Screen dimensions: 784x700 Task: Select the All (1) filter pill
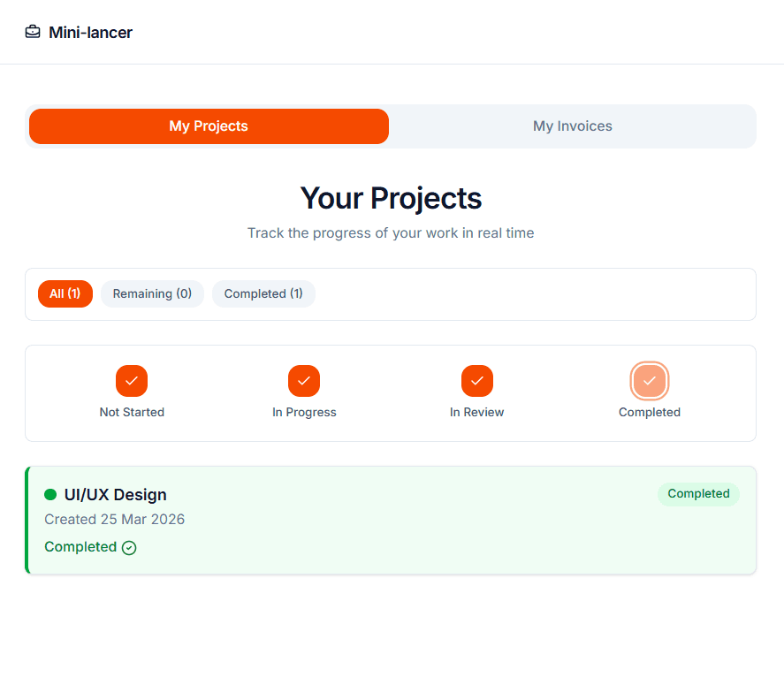(65, 293)
